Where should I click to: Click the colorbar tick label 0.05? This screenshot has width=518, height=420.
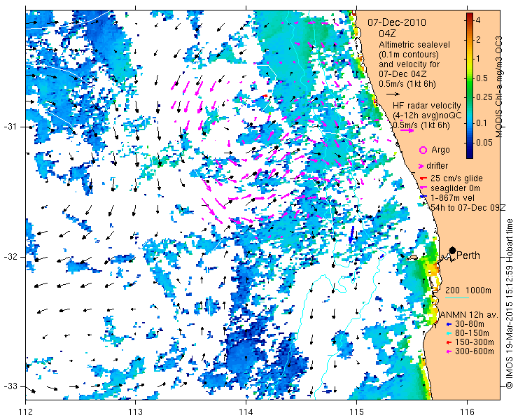click(x=483, y=142)
